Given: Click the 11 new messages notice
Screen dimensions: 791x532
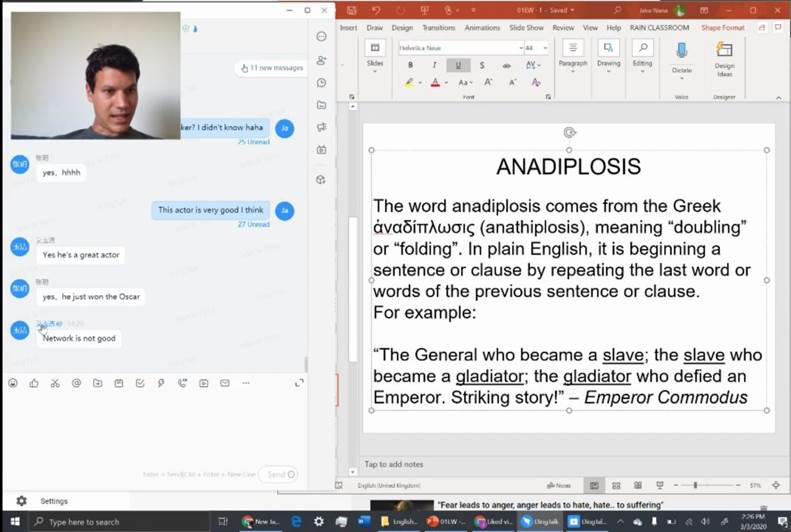Looking at the screenshot, I should [x=270, y=68].
